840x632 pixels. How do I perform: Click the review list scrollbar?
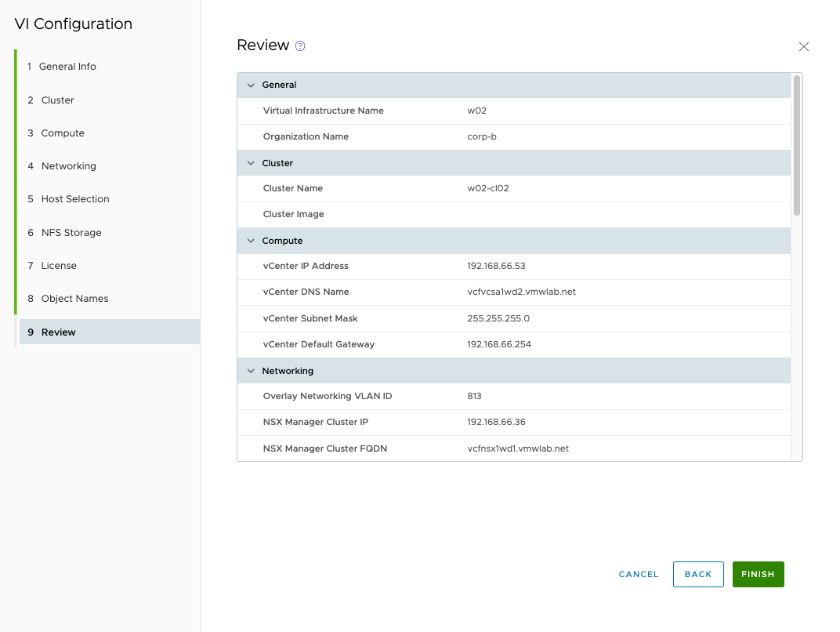point(797,146)
